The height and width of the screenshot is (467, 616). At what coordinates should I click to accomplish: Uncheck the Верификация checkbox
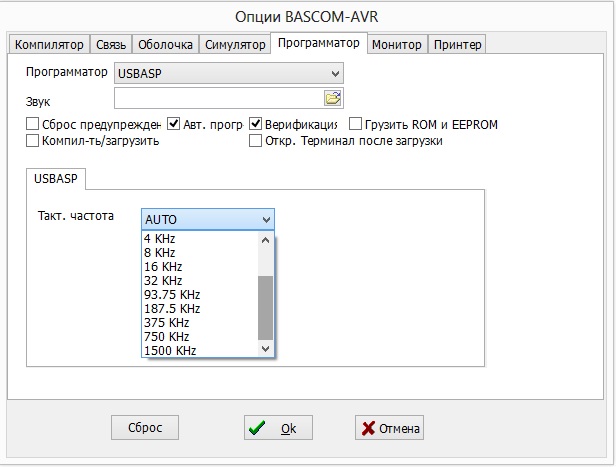tap(255, 124)
